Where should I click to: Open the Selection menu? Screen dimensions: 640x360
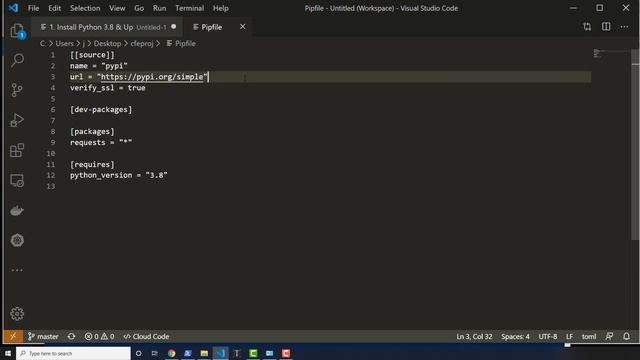85,8
